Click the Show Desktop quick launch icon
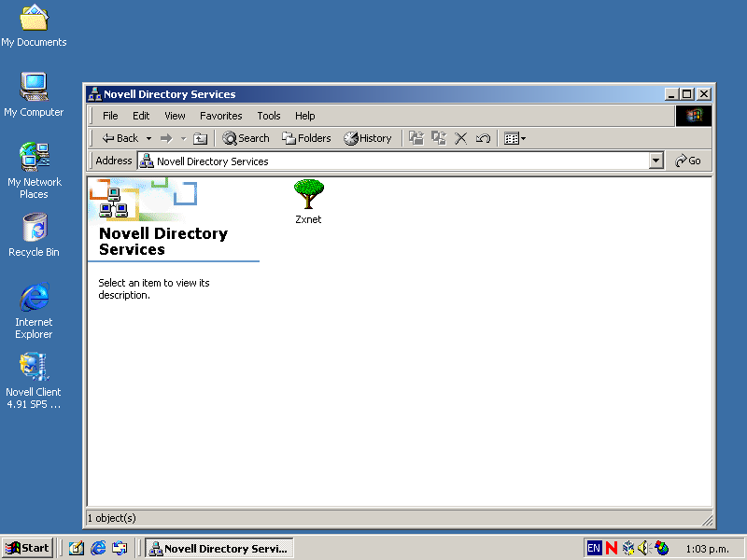 click(x=77, y=548)
